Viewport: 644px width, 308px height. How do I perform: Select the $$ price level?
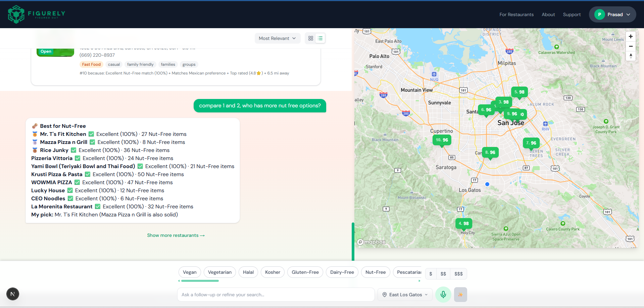click(x=443, y=274)
